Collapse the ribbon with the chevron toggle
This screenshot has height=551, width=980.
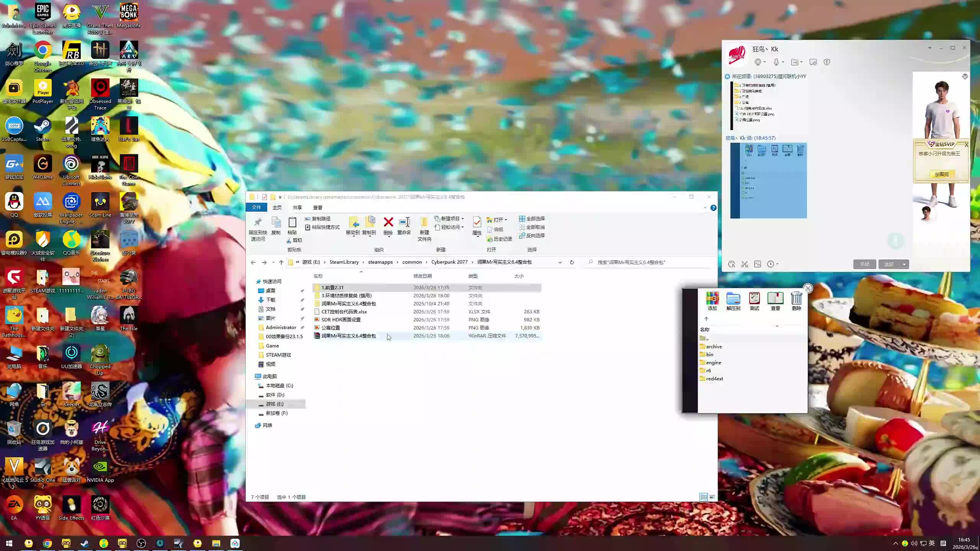(705, 208)
